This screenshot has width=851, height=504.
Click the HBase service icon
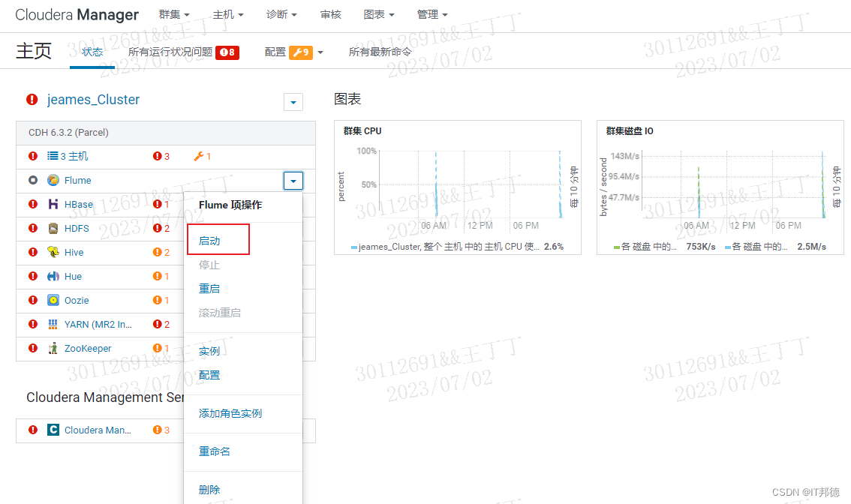coord(53,204)
